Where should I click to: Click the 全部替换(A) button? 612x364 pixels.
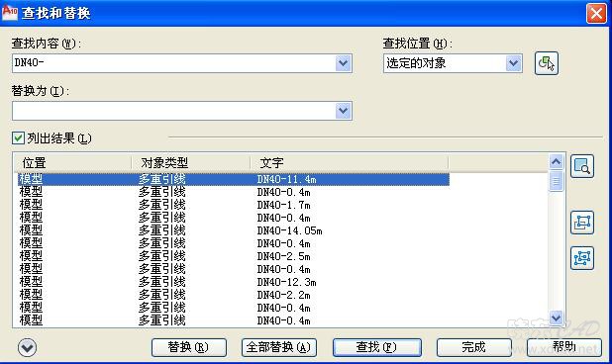point(279,347)
